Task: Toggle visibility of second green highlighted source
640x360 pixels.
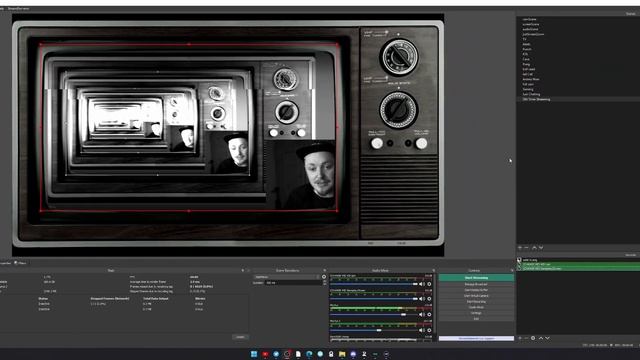Action: [519, 269]
